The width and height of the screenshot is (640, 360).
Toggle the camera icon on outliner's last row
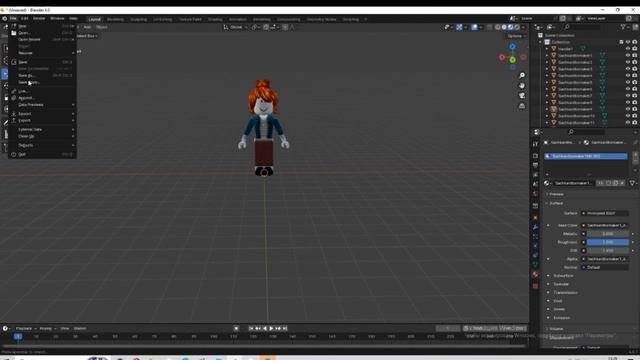tap(635, 122)
